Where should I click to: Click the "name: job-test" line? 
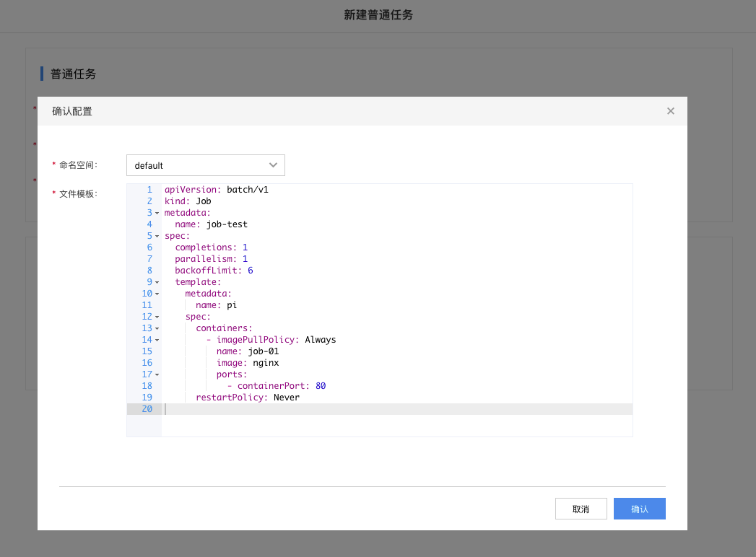[211, 224]
